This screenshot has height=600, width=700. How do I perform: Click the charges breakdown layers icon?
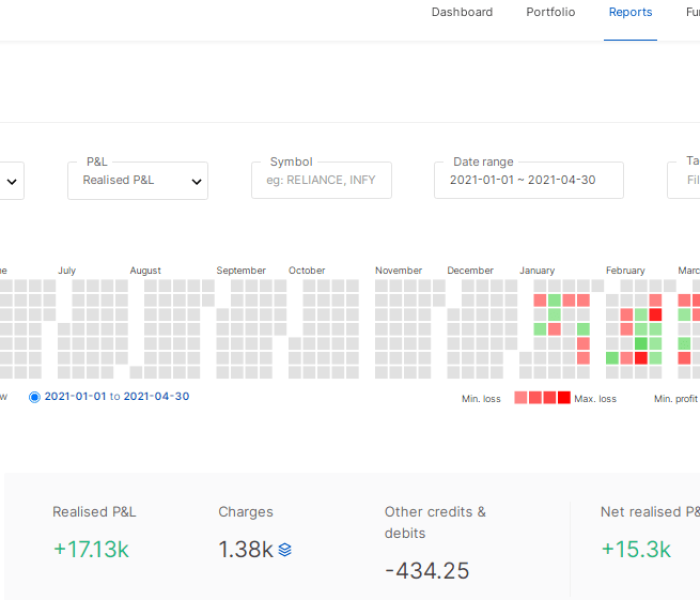(x=285, y=549)
